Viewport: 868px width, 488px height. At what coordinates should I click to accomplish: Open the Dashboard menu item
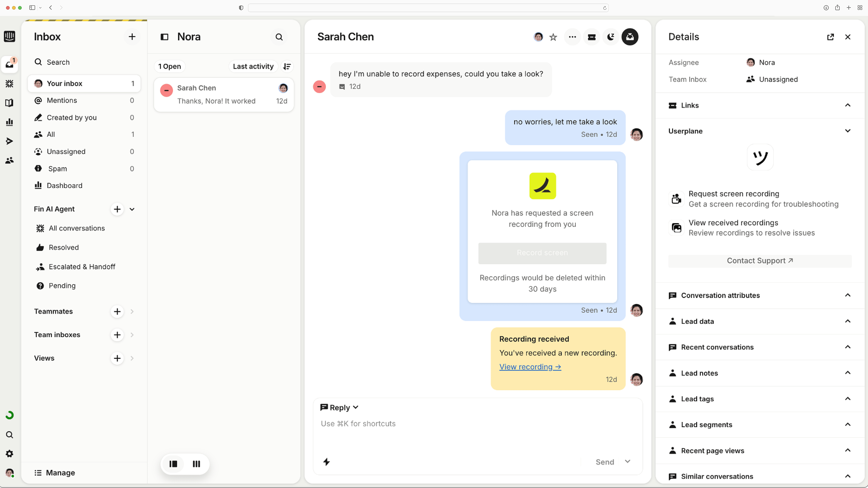[x=65, y=186]
